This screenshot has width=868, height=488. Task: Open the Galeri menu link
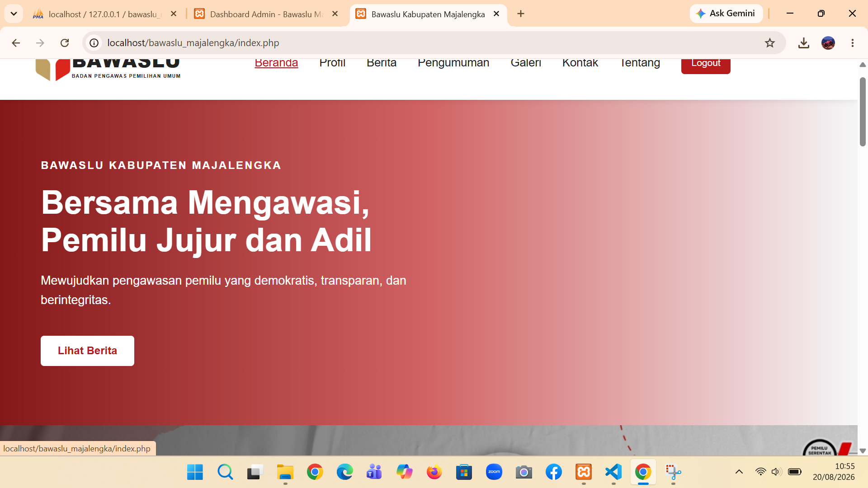(x=526, y=63)
